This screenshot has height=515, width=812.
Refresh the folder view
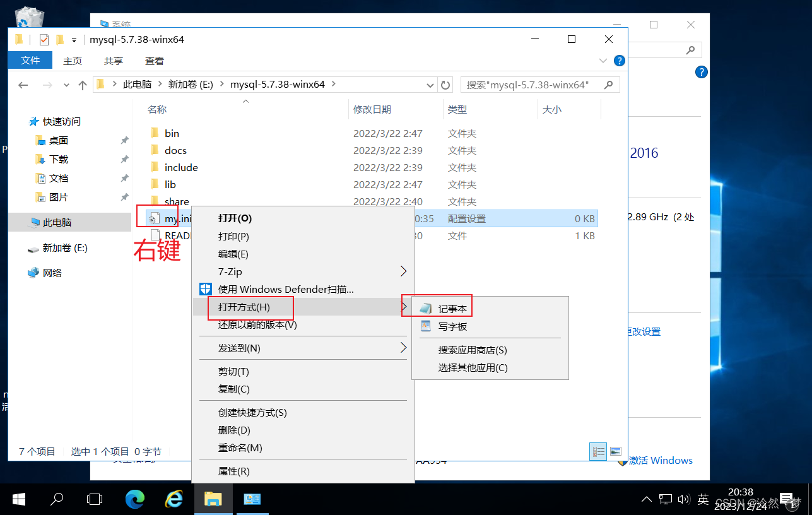click(445, 85)
